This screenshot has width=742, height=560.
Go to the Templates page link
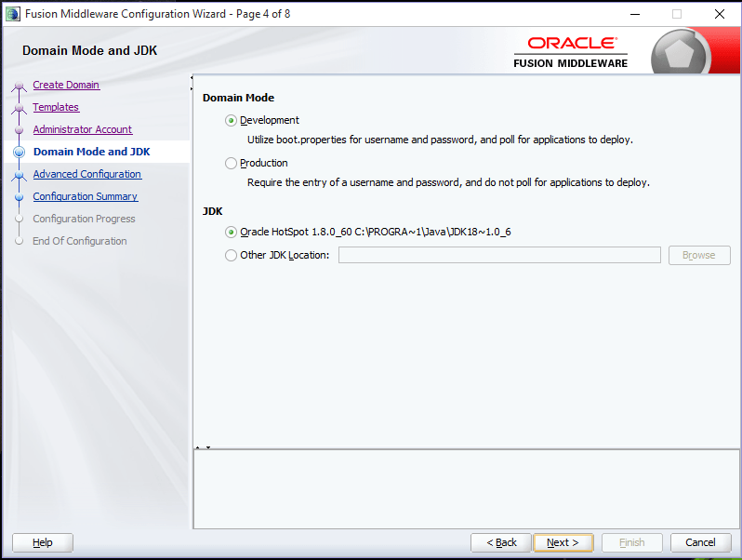[x=56, y=108]
